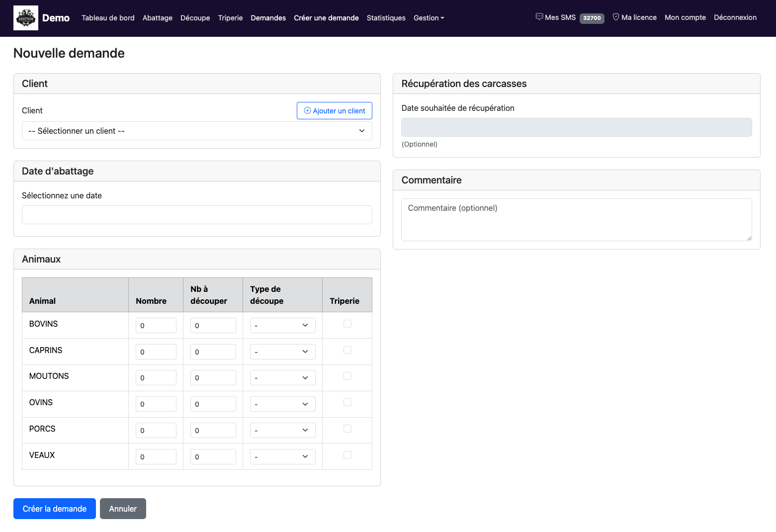776x532 pixels.
Task: Click the Ma licence shield icon
Action: 616,17
